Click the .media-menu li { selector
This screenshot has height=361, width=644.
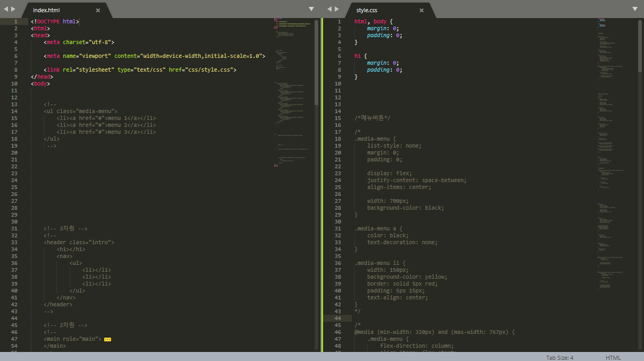click(380, 263)
